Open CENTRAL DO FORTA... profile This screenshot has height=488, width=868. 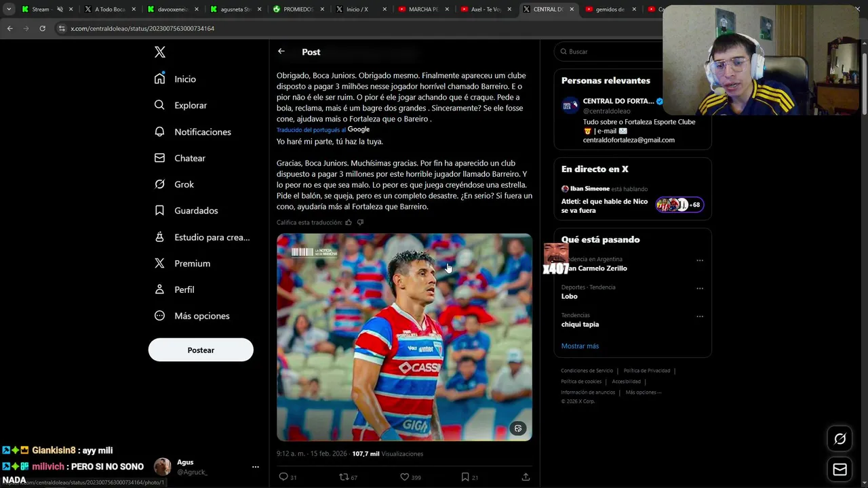coord(618,101)
